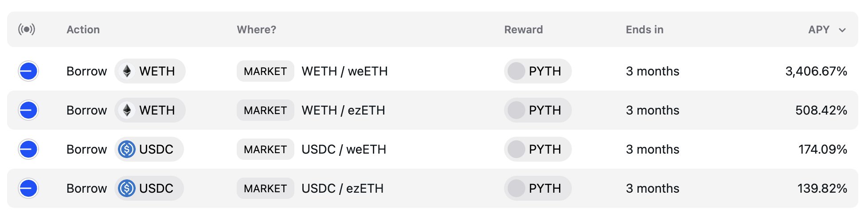This screenshot has height=214, width=868.
Task: Click blue minus icon in WETH / ezETH row
Action: pyautogui.click(x=28, y=110)
